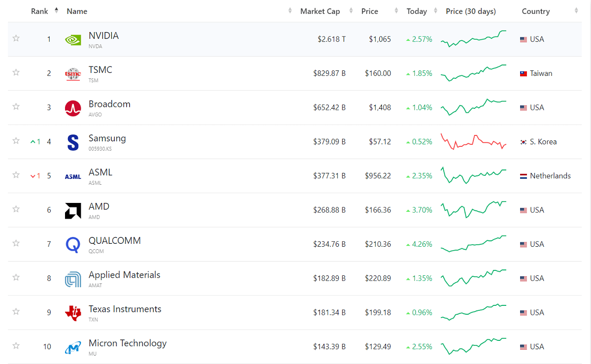Click the Micron Technology logo

point(73,347)
